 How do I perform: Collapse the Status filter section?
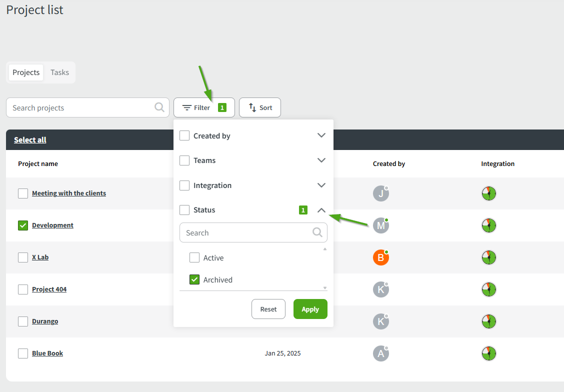coord(321,210)
